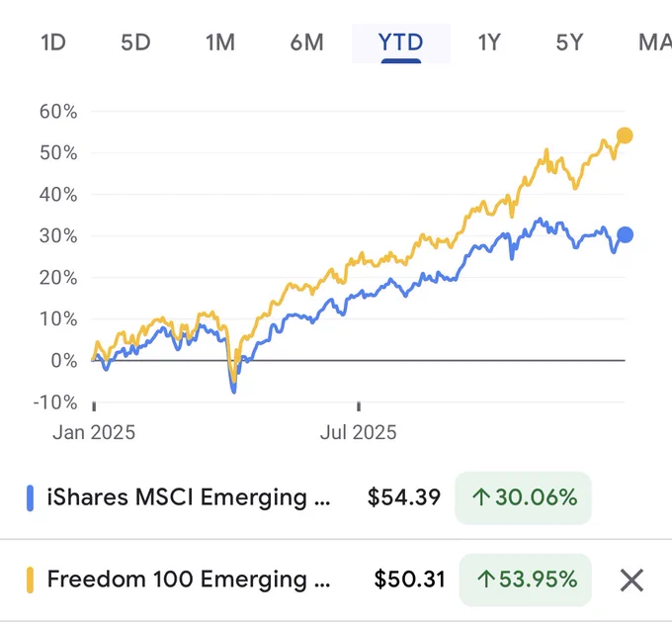Open iShares MSCI Emerging fund entry
672x627 pixels.
tap(189, 497)
